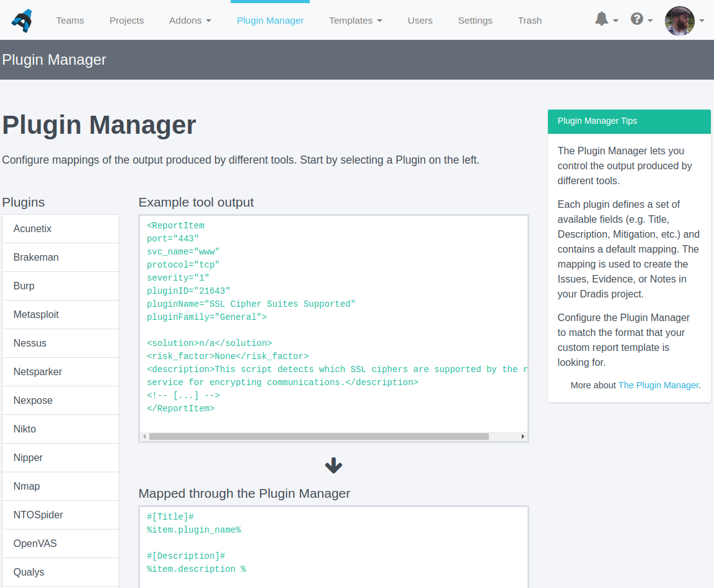Expand the Addons dropdown menu

coord(190,21)
